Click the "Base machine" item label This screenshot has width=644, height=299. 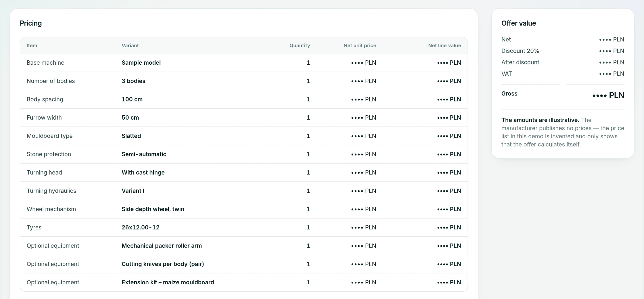point(45,63)
